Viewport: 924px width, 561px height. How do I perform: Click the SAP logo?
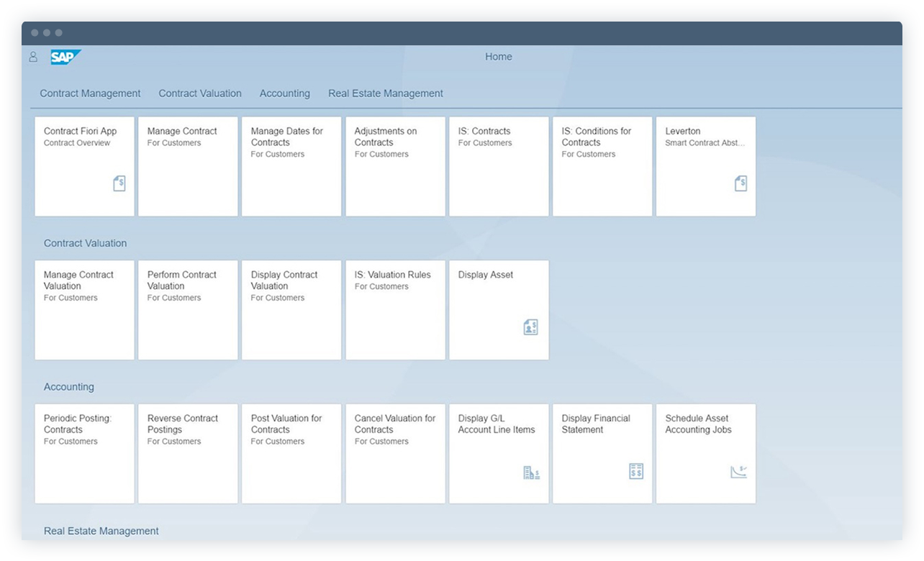click(x=65, y=57)
